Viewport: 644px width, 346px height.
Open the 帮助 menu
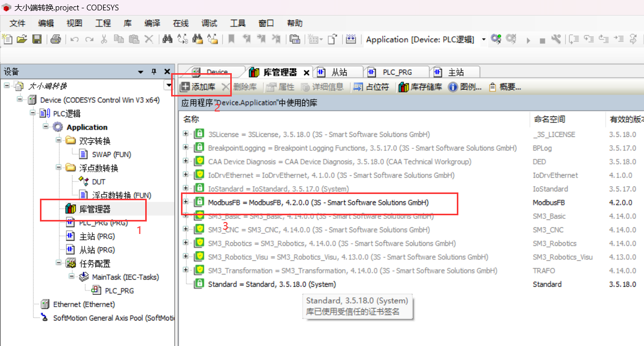pos(295,23)
